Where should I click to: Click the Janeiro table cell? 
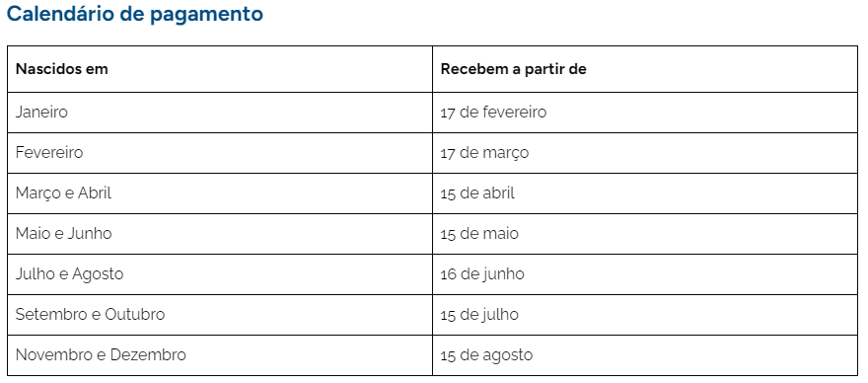pyautogui.click(x=220, y=113)
